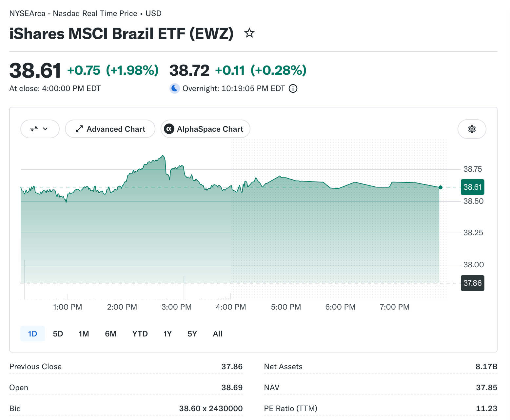Select the 1D time range
This screenshot has height=420, width=510.
coord(32,334)
